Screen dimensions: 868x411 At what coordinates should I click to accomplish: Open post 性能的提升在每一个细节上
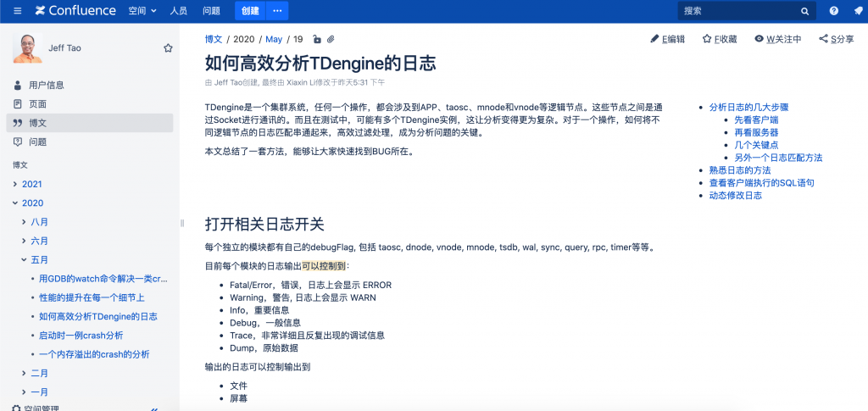click(92, 297)
